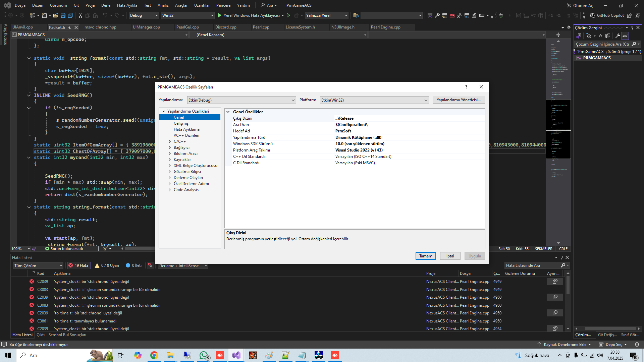Viewport: 644px width, 362px height.
Task: Expand the C/C++ tree node
Action: coord(170,141)
